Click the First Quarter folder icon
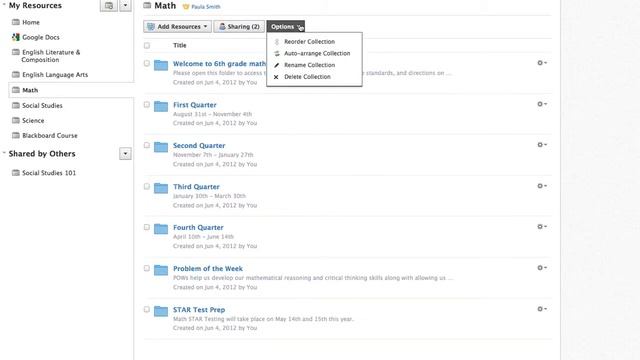640x360 pixels. pos(161,106)
